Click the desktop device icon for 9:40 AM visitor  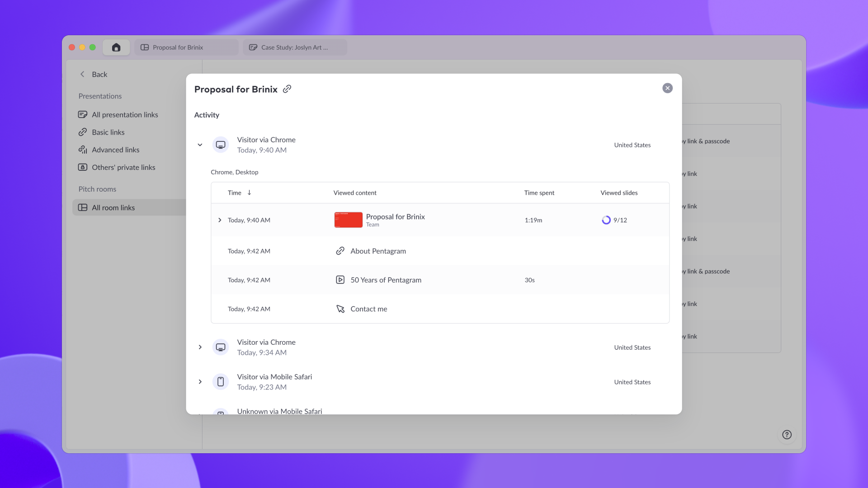(x=221, y=145)
